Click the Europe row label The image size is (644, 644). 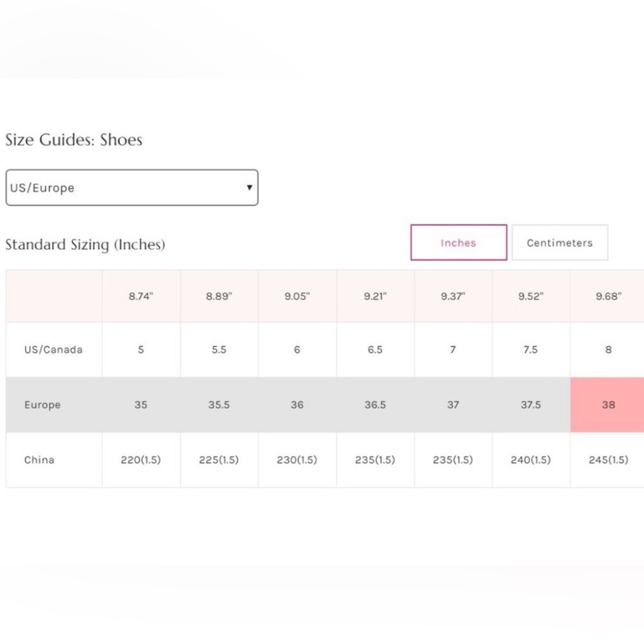(43, 404)
